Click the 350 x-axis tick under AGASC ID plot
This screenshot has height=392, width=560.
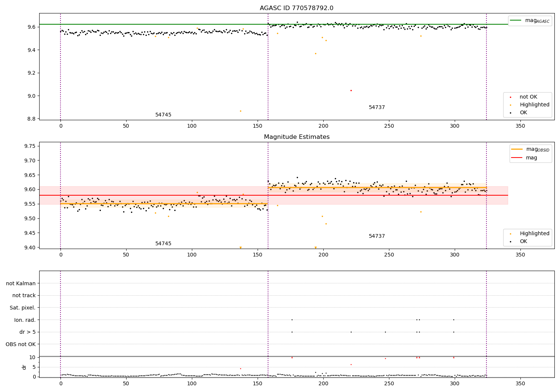pos(520,126)
